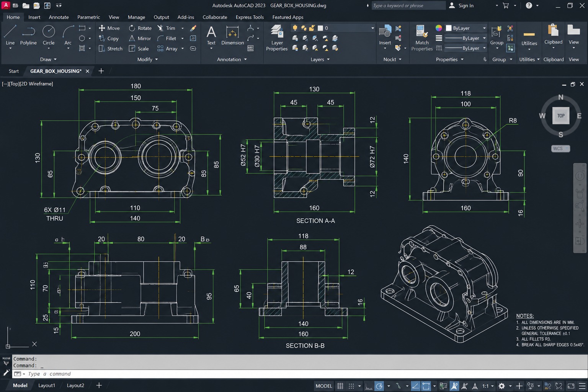Open the Text annotation tool
The height and width of the screenshot is (392, 588).
click(211, 35)
